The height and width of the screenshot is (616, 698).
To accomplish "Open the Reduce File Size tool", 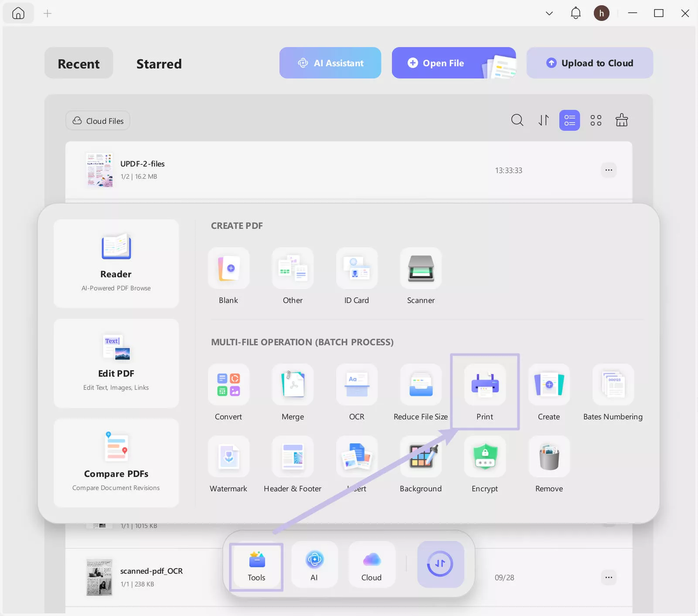I will [421, 385].
